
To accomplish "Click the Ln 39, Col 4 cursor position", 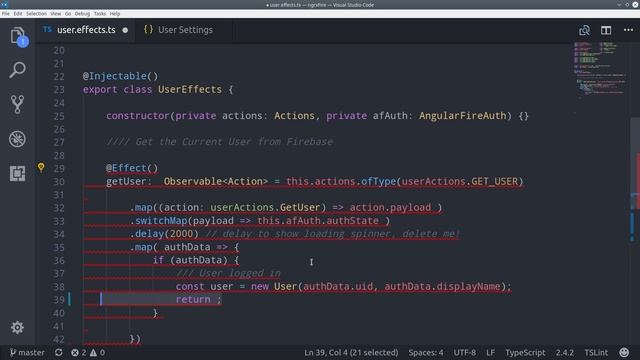I will [x=351, y=352].
